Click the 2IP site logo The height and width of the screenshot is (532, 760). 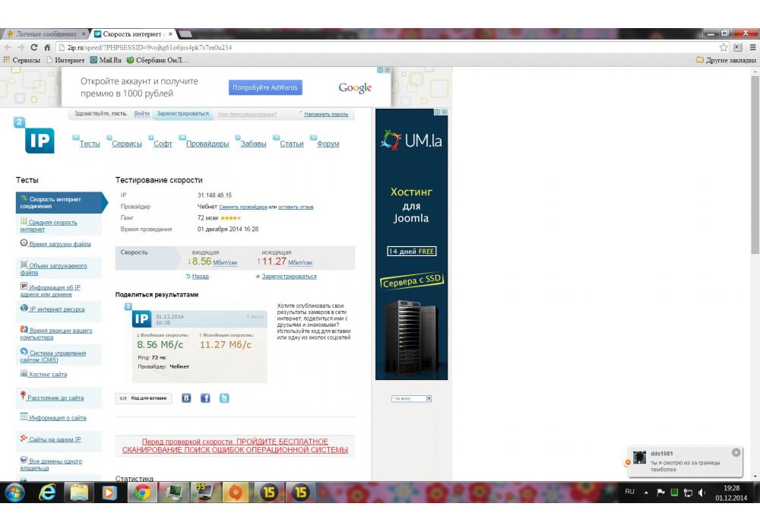tap(35, 136)
